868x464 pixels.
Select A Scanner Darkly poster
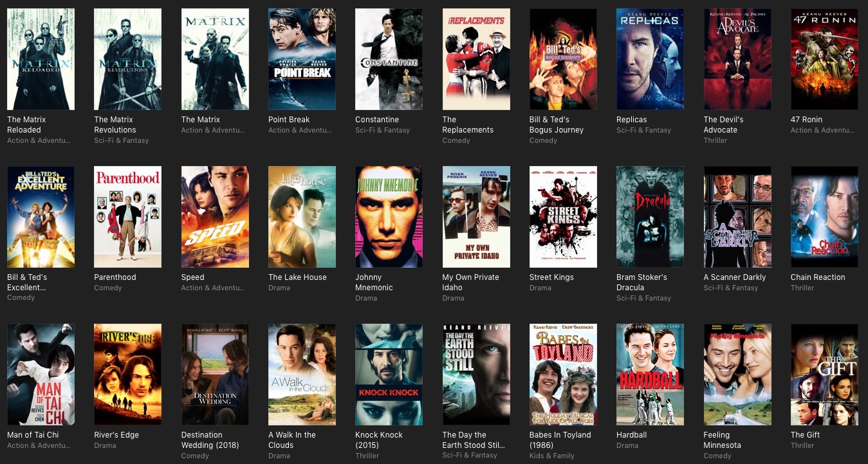737,217
